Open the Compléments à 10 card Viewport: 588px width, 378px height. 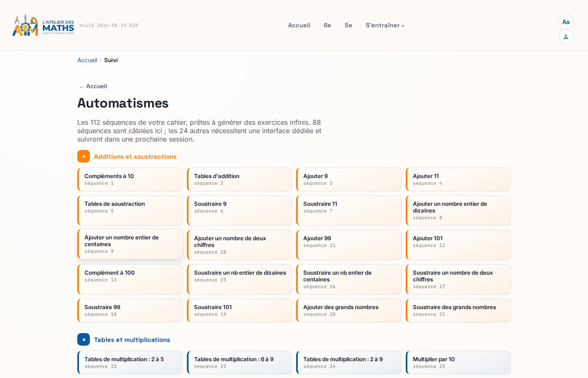click(x=130, y=179)
